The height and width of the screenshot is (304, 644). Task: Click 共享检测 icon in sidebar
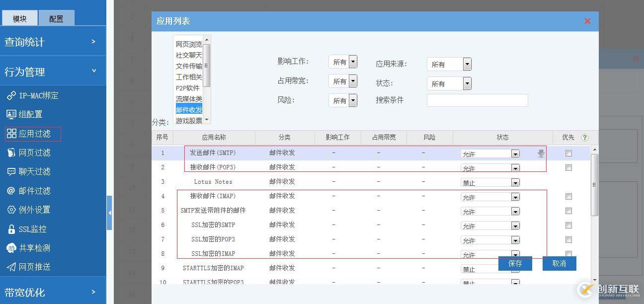(x=11, y=248)
